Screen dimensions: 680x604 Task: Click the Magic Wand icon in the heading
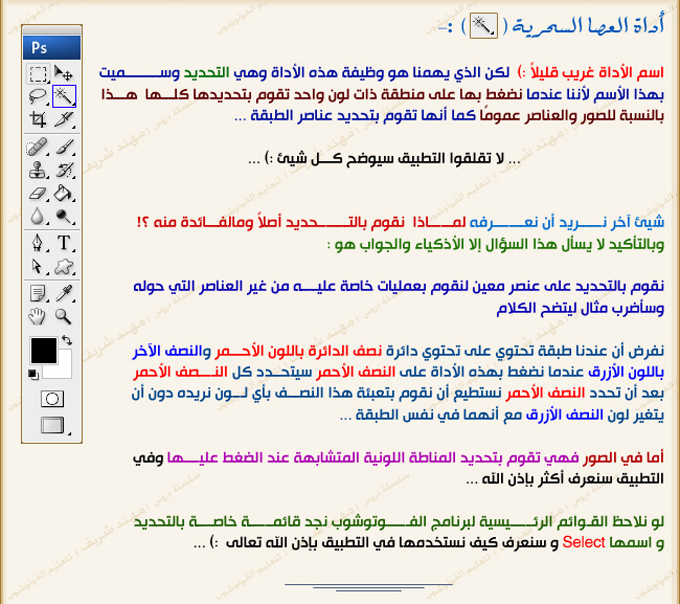pyautogui.click(x=484, y=26)
